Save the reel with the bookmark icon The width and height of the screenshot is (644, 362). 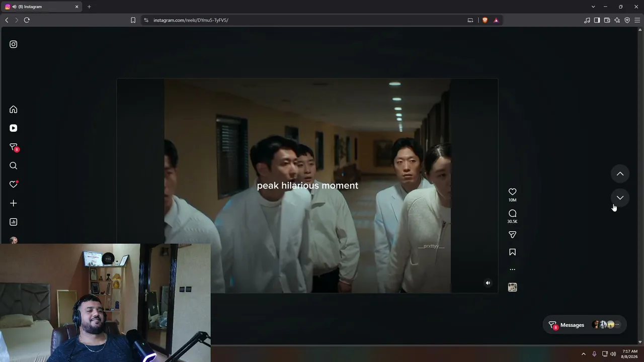click(x=512, y=252)
